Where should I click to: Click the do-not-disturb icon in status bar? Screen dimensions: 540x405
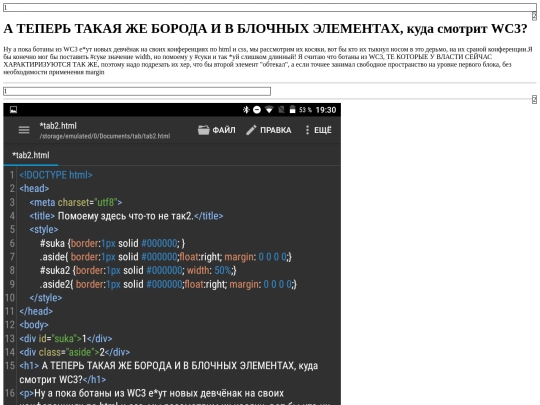pos(257,110)
